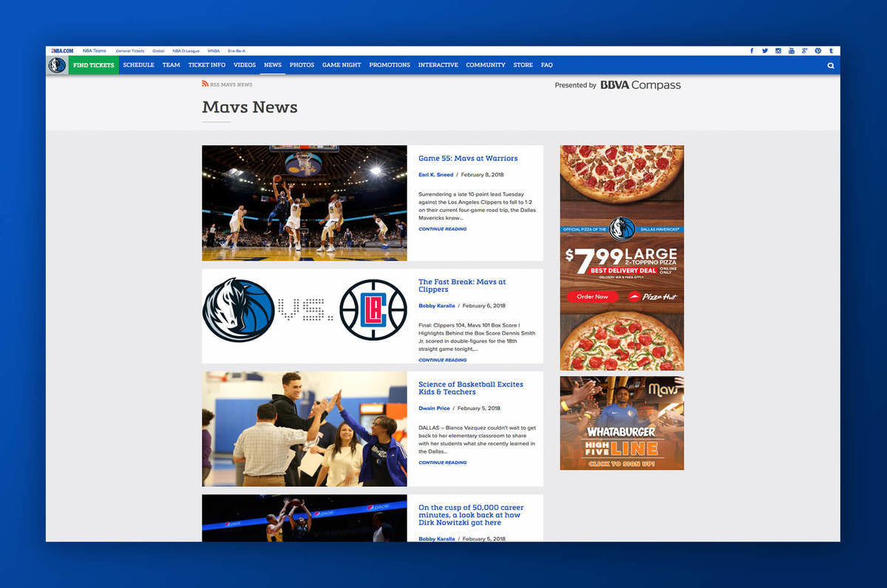This screenshot has width=887, height=588.
Task: Open the Game Night menu item
Action: (341, 65)
